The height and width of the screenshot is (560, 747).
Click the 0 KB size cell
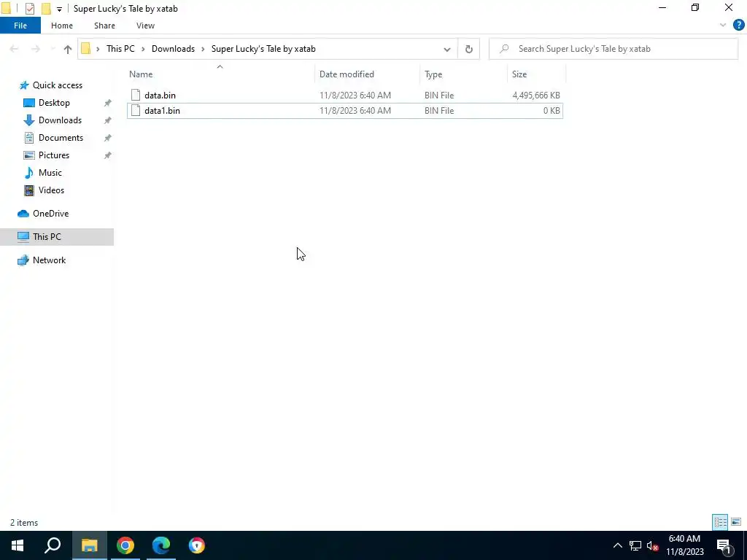[551, 111]
